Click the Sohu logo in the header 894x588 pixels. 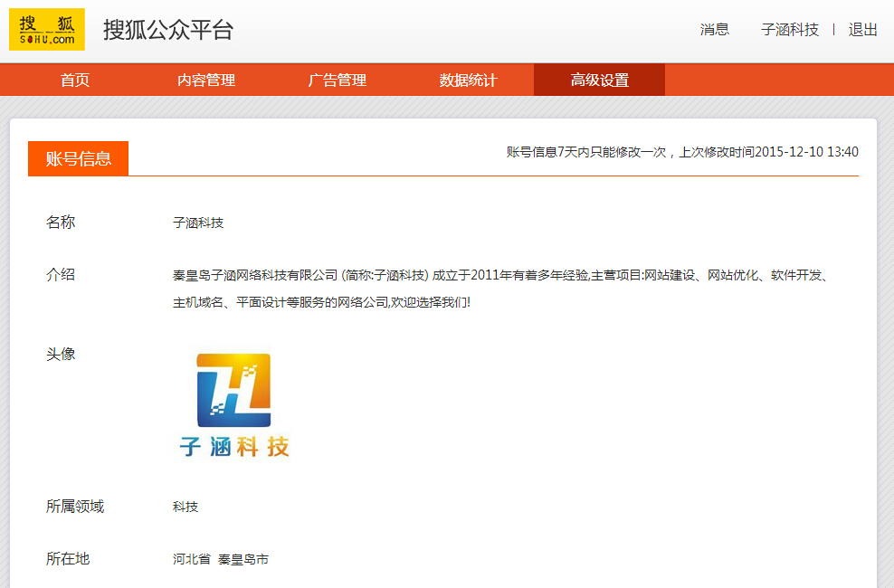point(47,29)
